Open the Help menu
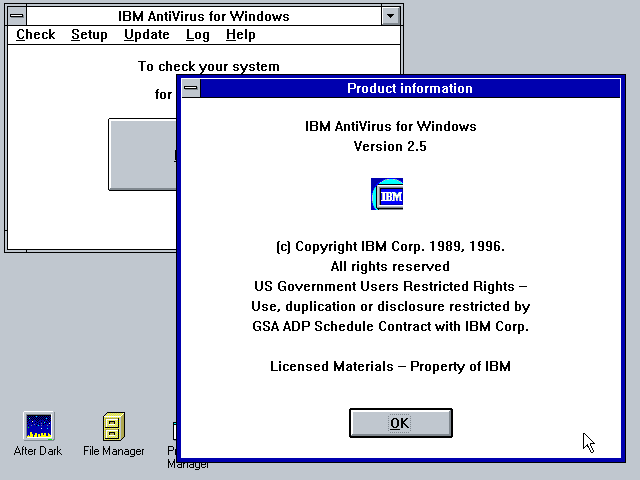640x480 pixels. pos(240,35)
